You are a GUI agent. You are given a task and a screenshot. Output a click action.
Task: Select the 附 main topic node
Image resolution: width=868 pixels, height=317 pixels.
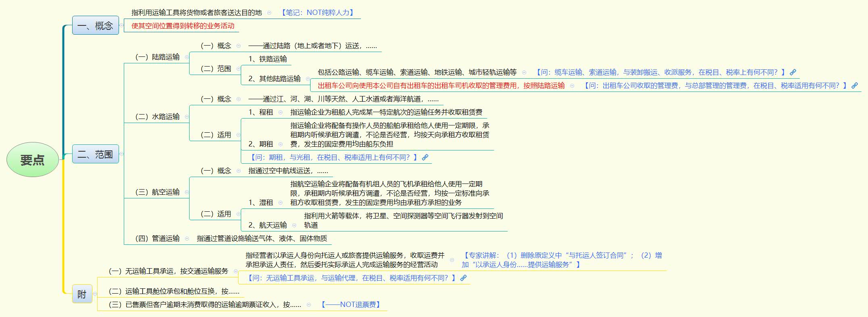(82, 294)
